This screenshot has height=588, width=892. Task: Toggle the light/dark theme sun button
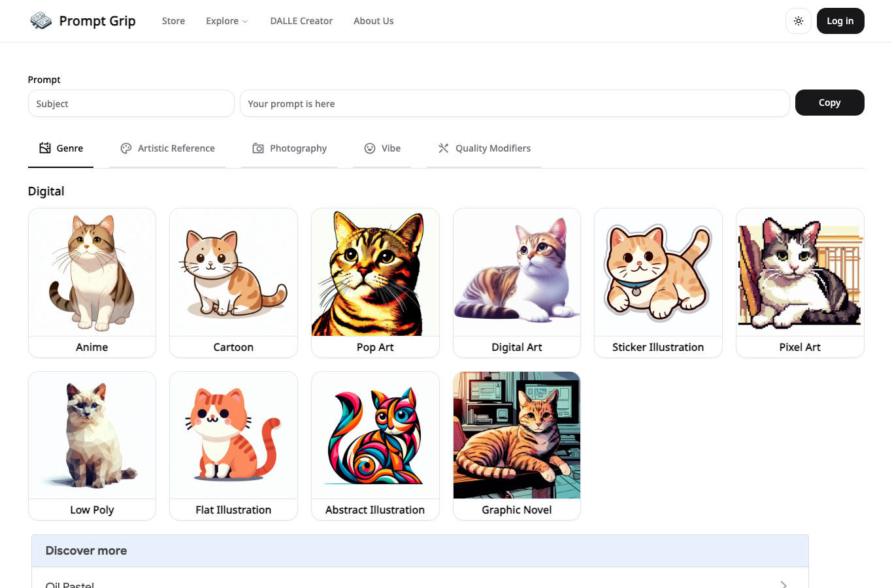[x=799, y=21]
